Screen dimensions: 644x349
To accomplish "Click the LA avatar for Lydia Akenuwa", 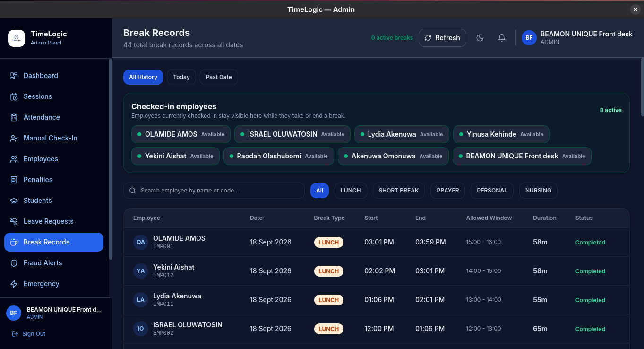I will coord(141,300).
